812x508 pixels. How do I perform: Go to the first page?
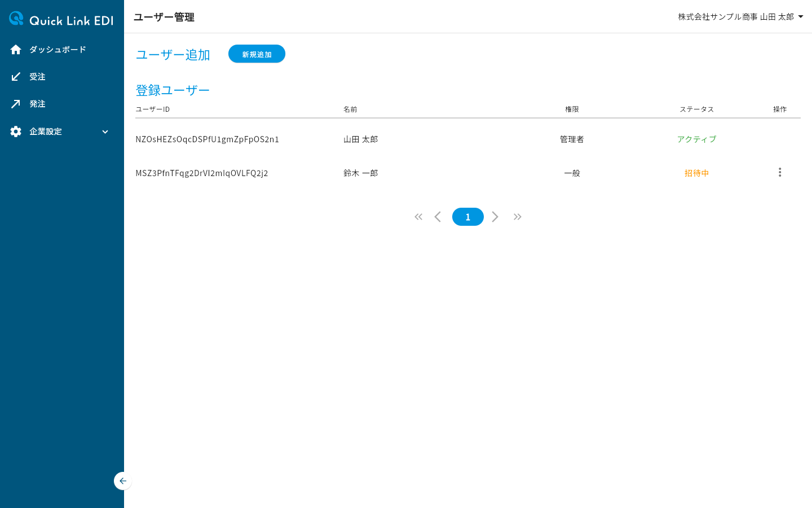point(418,217)
